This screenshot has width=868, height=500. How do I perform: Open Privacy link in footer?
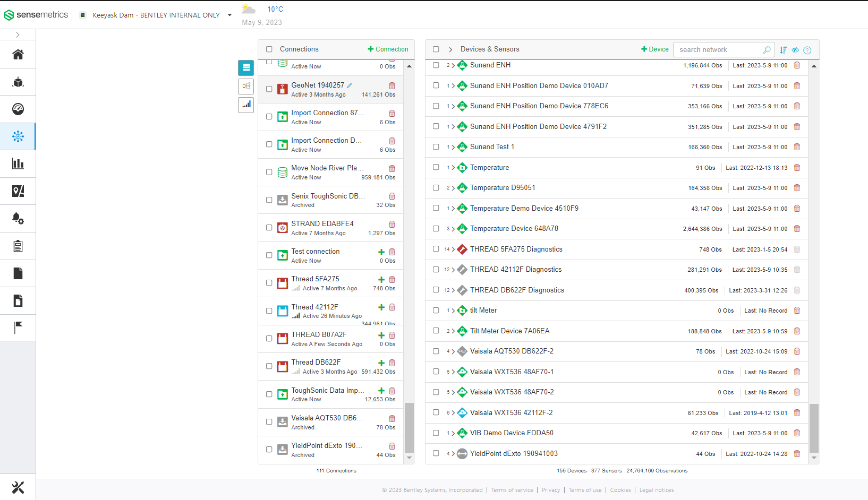[551, 490]
